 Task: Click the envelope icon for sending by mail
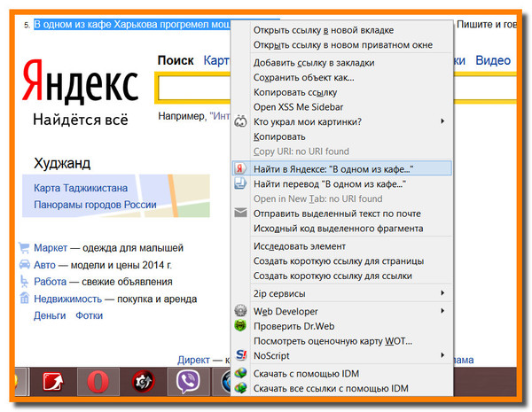[240, 213]
